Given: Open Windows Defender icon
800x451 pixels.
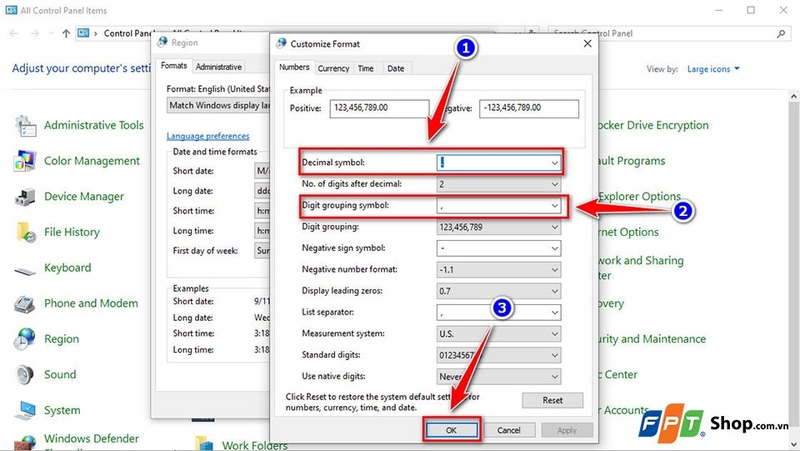Looking at the screenshot, I should click(24, 442).
